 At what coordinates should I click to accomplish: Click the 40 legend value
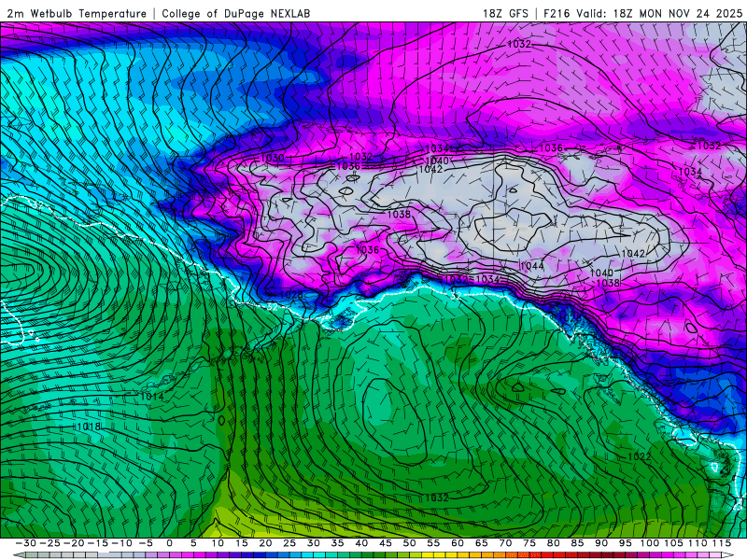(x=361, y=543)
